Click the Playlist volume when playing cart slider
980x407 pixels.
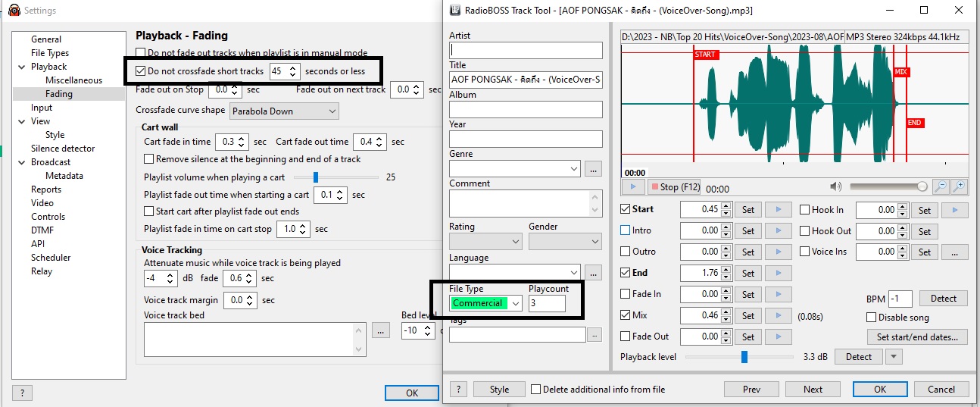(337, 177)
